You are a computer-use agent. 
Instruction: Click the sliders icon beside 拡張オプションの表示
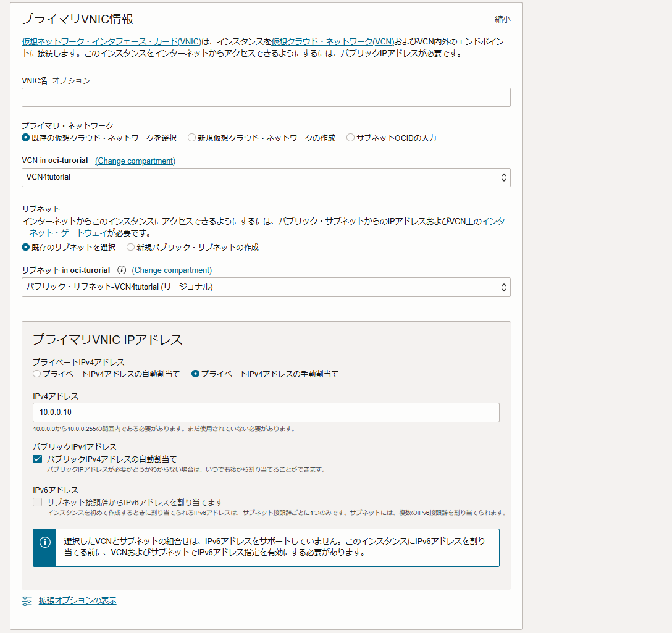[x=25, y=600]
